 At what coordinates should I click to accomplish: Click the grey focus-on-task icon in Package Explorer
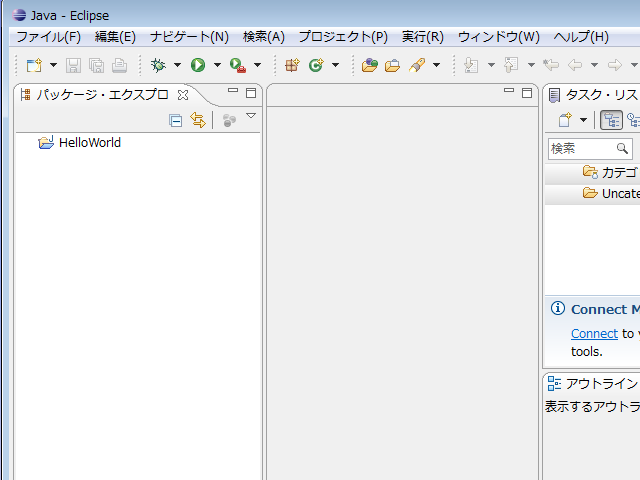tap(229, 120)
